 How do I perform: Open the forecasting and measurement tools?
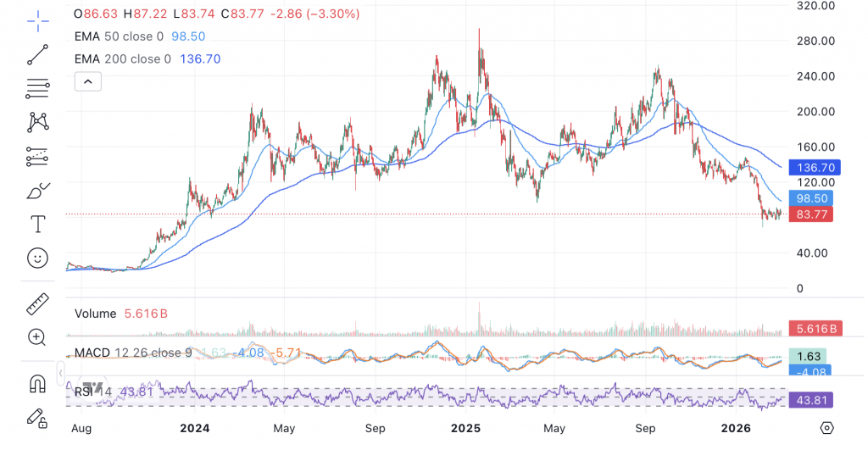(x=37, y=156)
